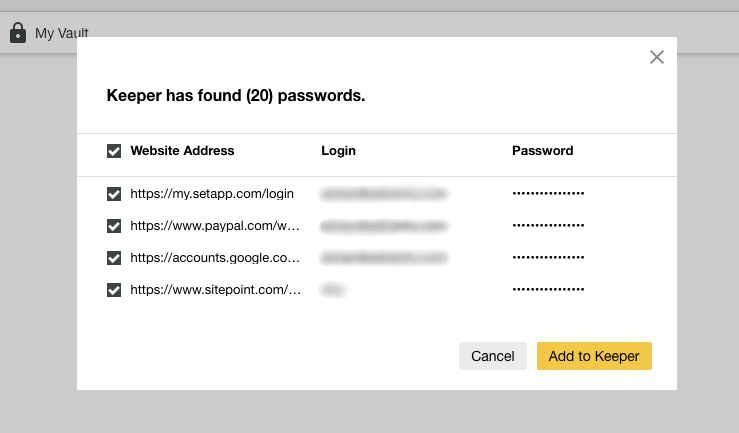
Task: Toggle the select-all Website Address checkbox
Action: 114,151
